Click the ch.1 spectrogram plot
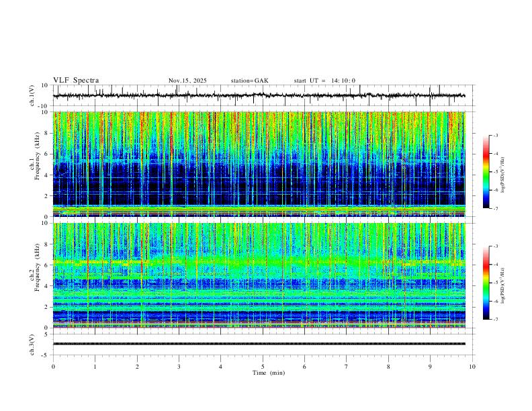The width and height of the screenshot is (532, 411). (x=259, y=164)
